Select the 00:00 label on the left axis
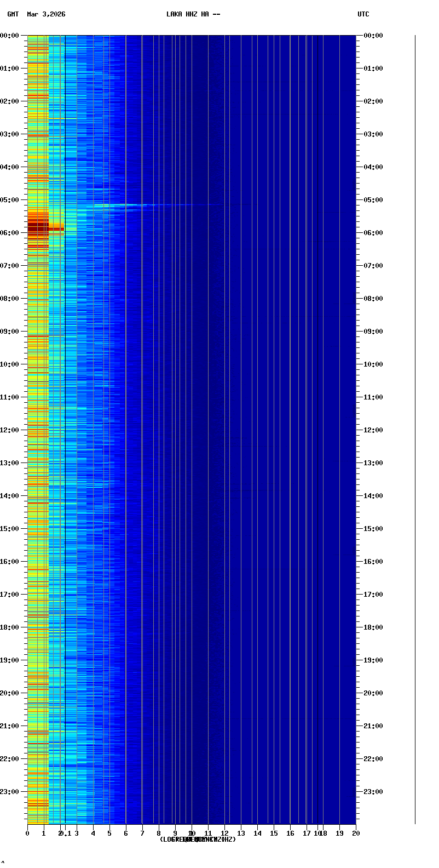 tap(9, 36)
